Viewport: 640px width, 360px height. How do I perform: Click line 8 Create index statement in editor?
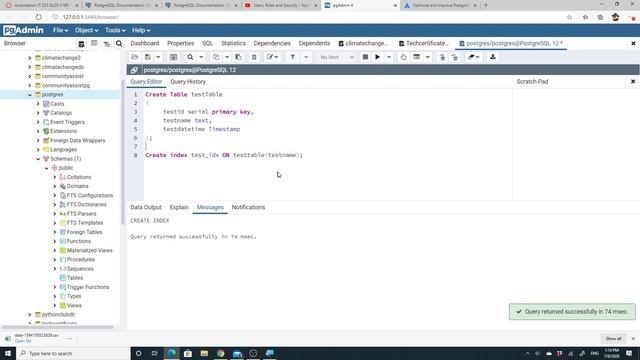(x=224, y=155)
